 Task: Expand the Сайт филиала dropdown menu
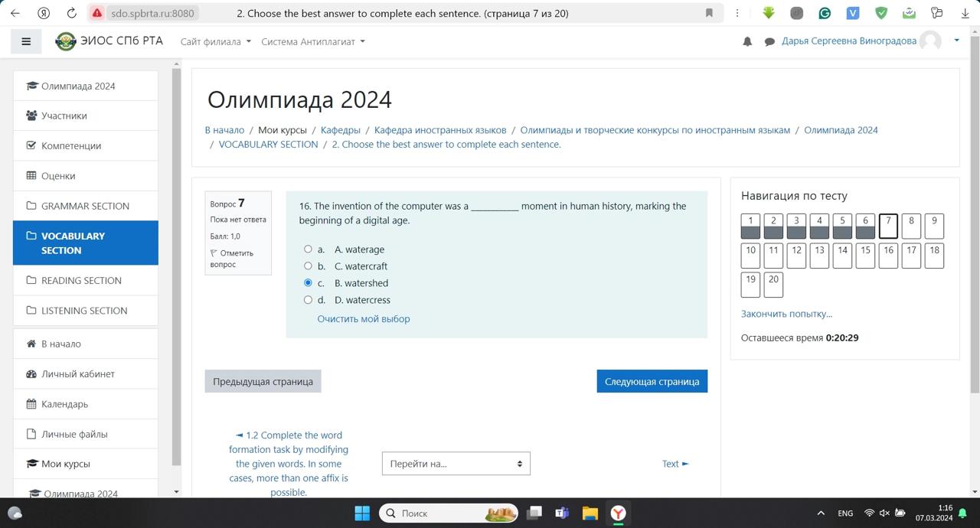tap(215, 41)
